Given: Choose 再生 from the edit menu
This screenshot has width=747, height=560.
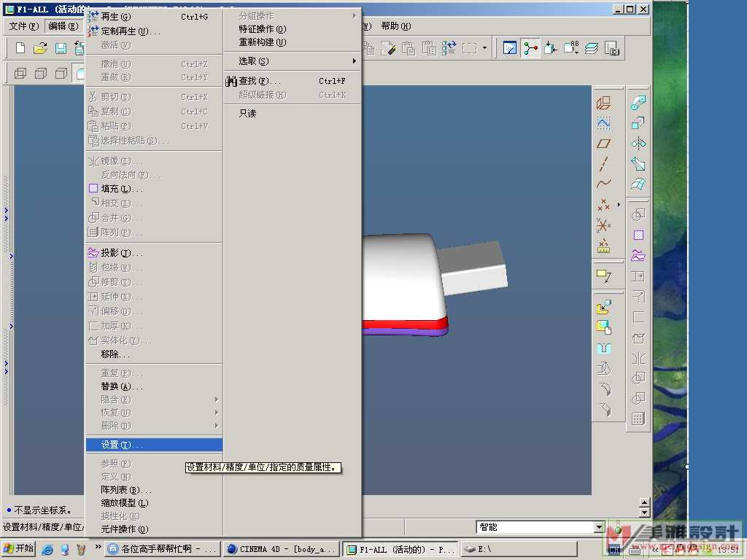Looking at the screenshot, I should tap(154, 17).
